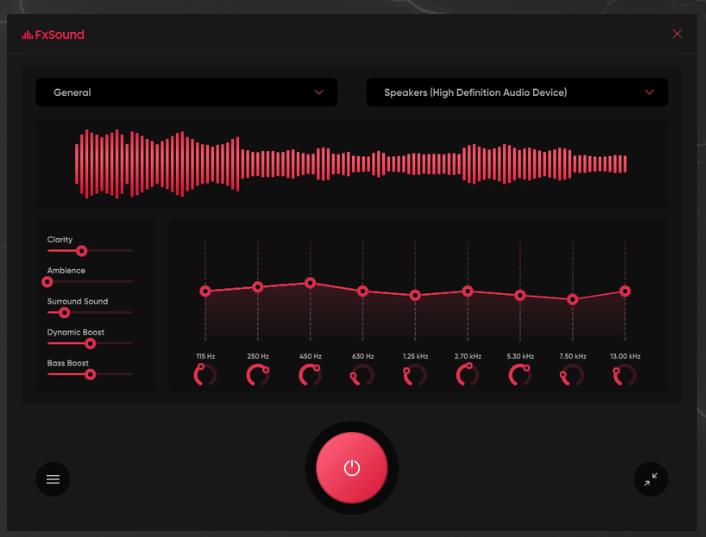
Task: Click the 2.70 kHz label
Action: 467,356
